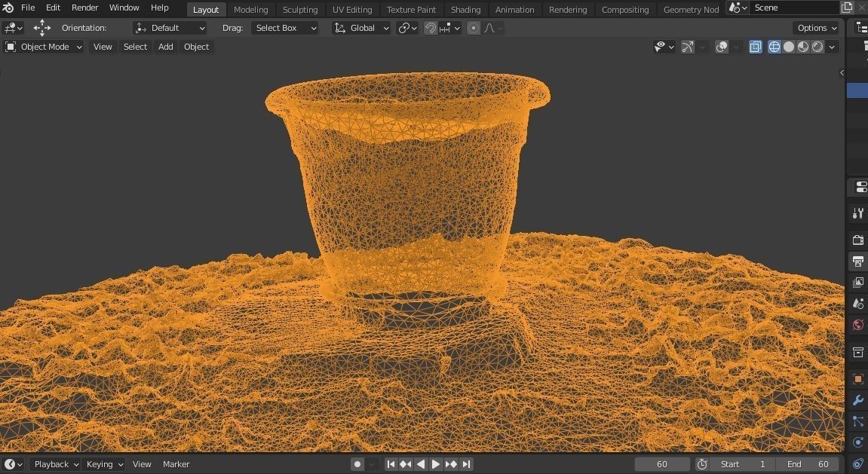Open the Tool properties tab icon
This screenshot has width=868, height=474.
coord(858,213)
